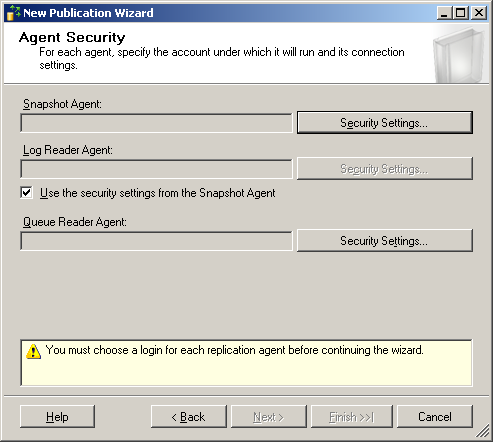Click the New Publication Wizard title icon

(13, 13)
